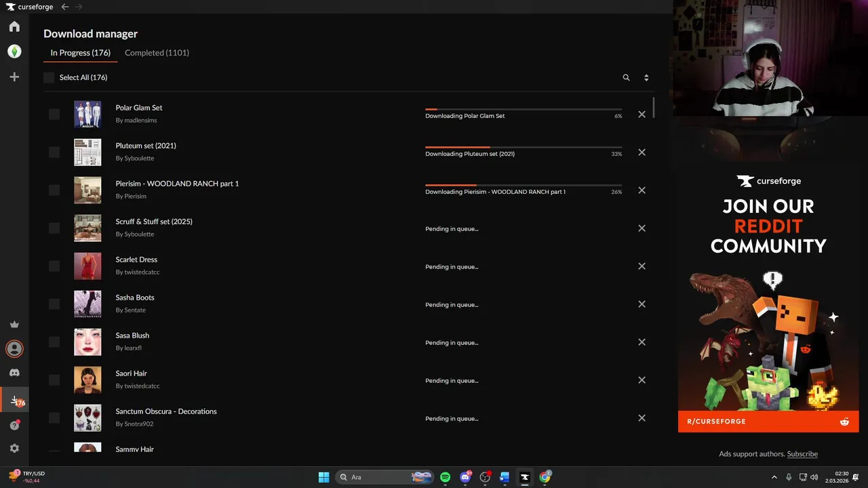Remove Saori Hair from queue
Image resolution: width=868 pixels, height=488 pixels.
(x=642, y=380)
